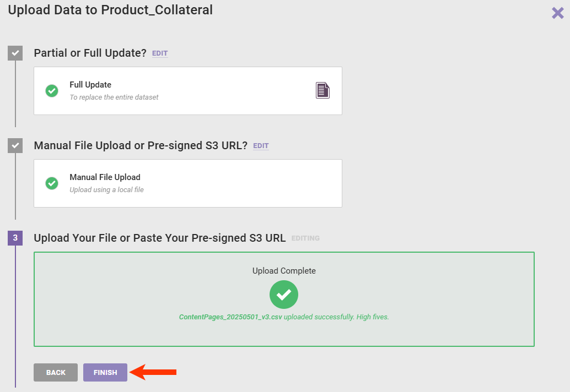This screenshot has height=392, width=570.
Task: Click the step two completed checkmark marker
Action: pyautogui.click(x=15, y=146)
